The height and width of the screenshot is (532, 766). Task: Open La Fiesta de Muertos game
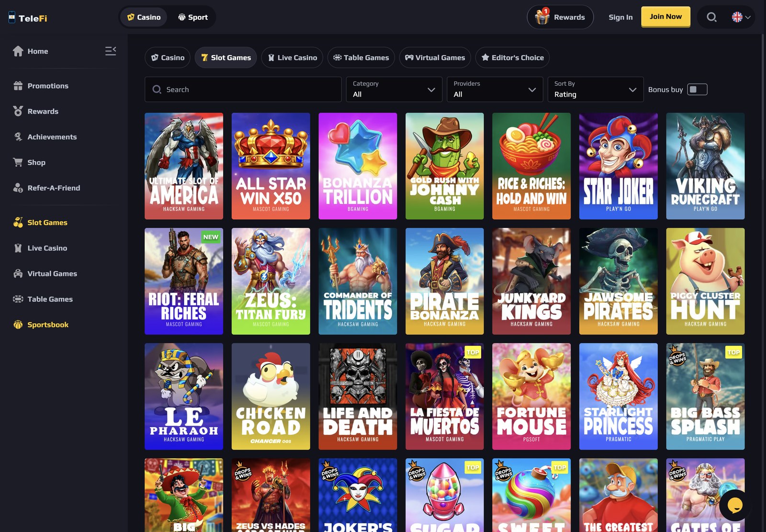click(x=445, y=396)
